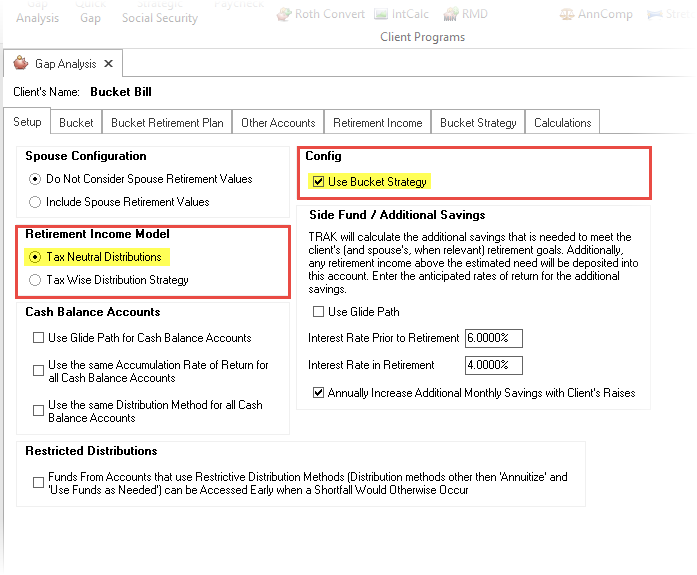Open the Calculations tab

coord(562,123)
